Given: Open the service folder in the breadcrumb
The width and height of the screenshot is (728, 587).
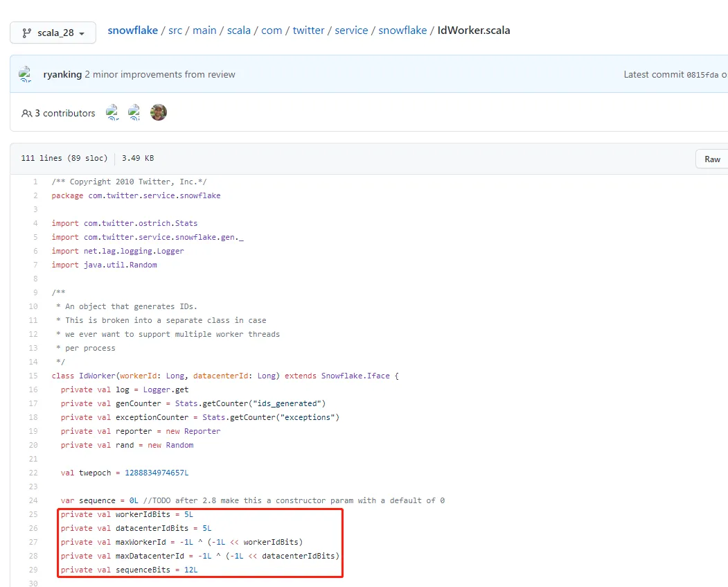Looking at the screenshot, I should click(x=351, y=30).
